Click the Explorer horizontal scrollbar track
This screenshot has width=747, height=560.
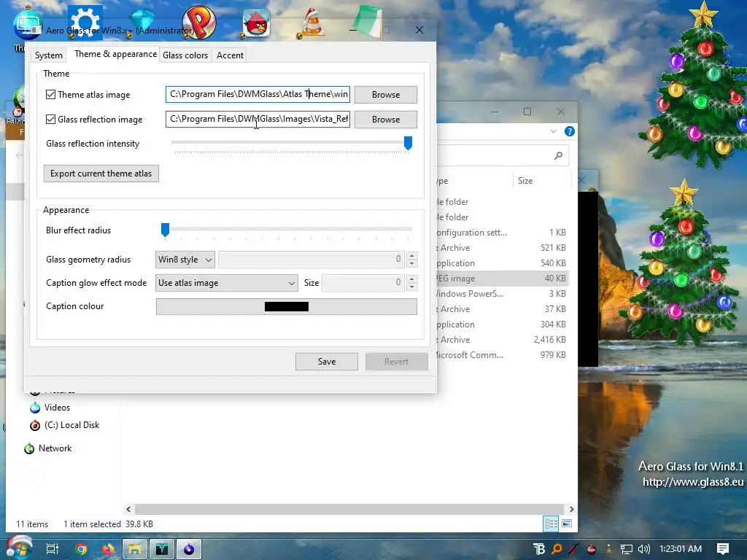point(349,509)
